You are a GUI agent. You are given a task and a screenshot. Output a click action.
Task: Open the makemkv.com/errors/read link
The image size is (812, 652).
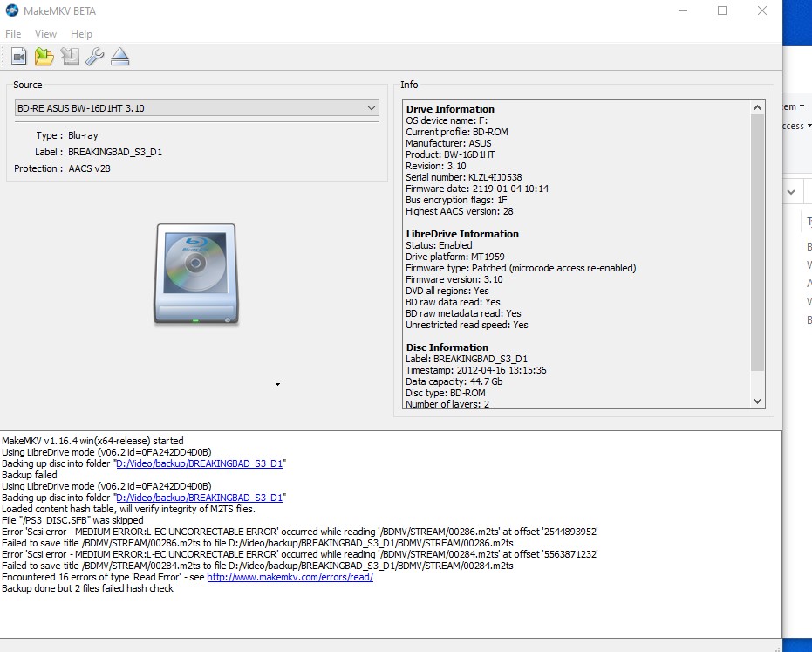point(290,577)
